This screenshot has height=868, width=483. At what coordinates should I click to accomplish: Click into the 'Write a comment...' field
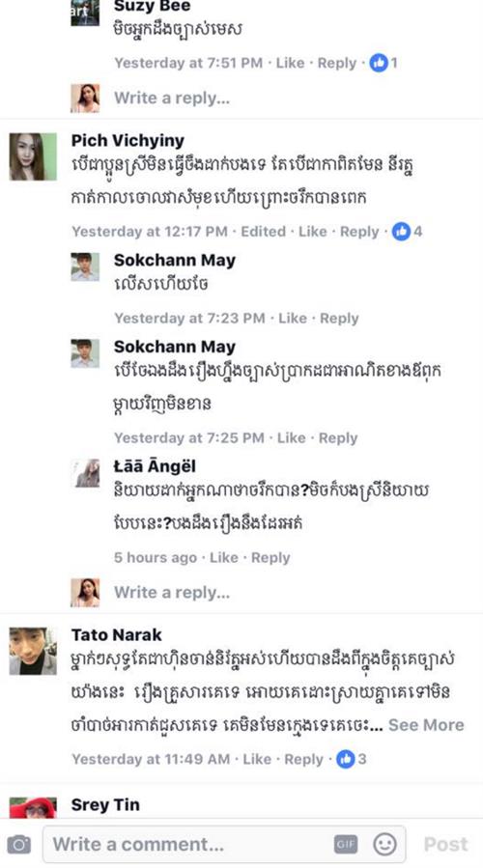click(224, 845)
